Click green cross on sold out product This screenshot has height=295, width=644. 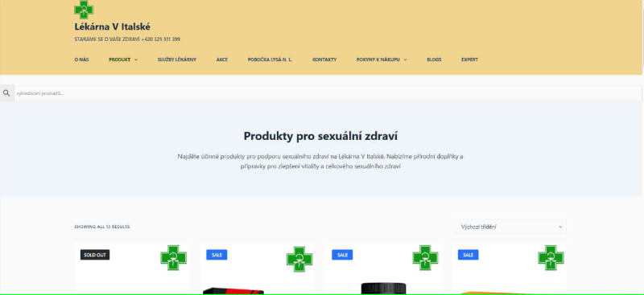173,258
